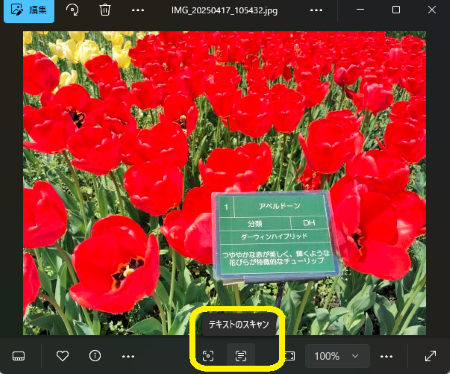The image size is (450, 374).
Task: Start visual search with the focus-frame icon
Action: (208, 356)
